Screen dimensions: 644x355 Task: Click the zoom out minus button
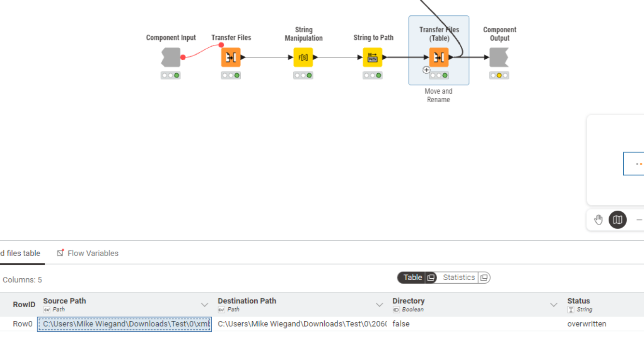639,220
